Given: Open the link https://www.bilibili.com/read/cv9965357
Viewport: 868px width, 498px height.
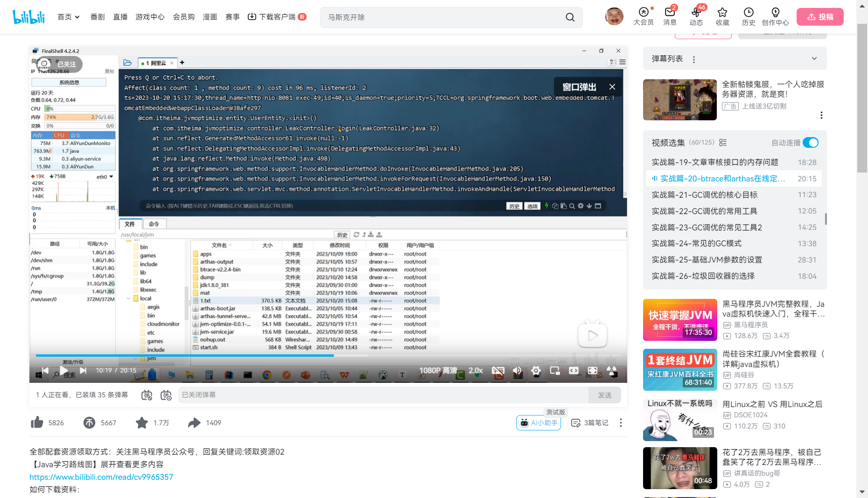Looking at the screenshot, I should tap(101, 477).
